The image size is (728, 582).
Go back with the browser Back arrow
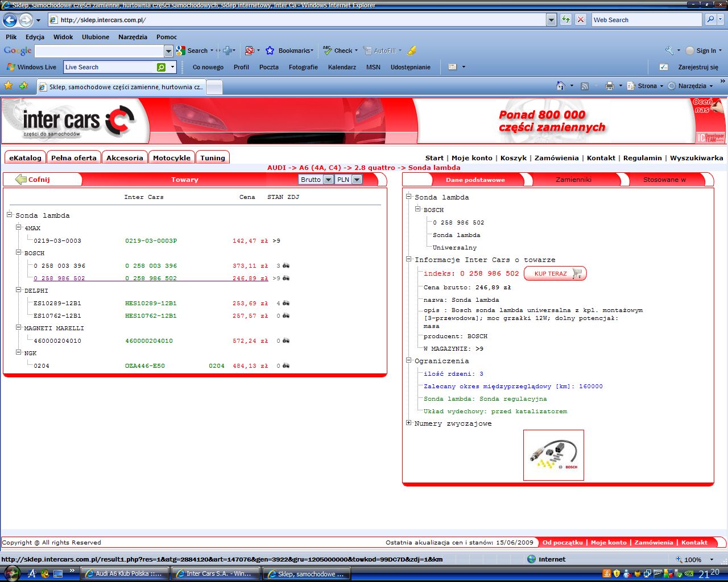(10, 20)
